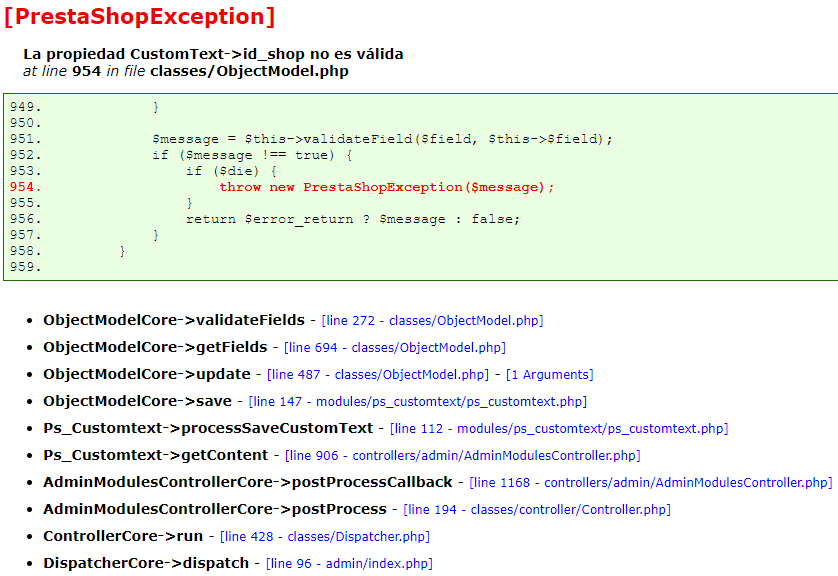Open line 906 AdminModulesController.php link
The image size is (838, 576).
point(463,456)
